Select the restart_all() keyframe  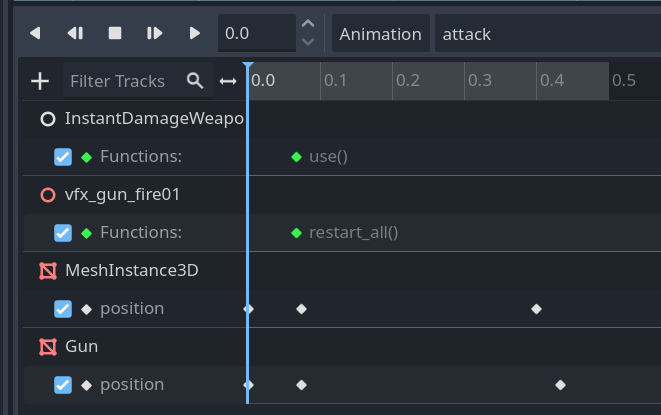[296, 233]
